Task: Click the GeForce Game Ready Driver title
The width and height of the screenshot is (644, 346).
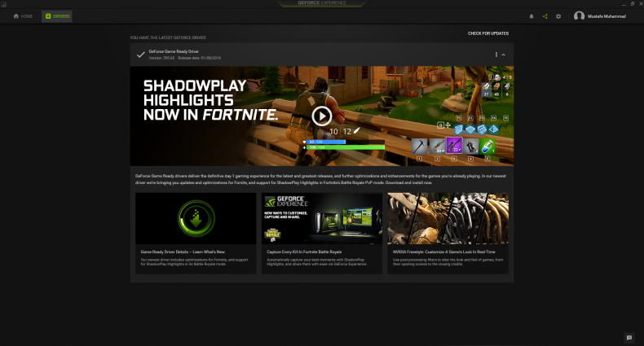Action: [x=174, y=51]
